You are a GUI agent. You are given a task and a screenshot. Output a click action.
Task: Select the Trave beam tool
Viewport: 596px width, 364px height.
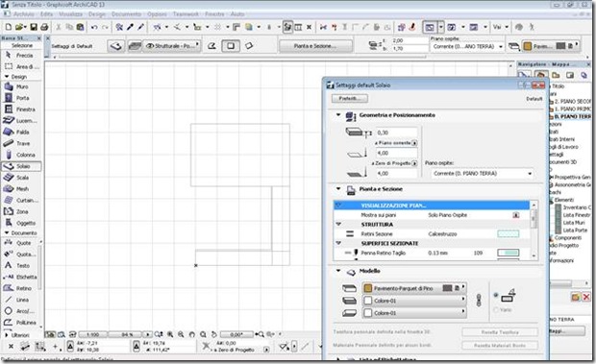coord(21,143)
